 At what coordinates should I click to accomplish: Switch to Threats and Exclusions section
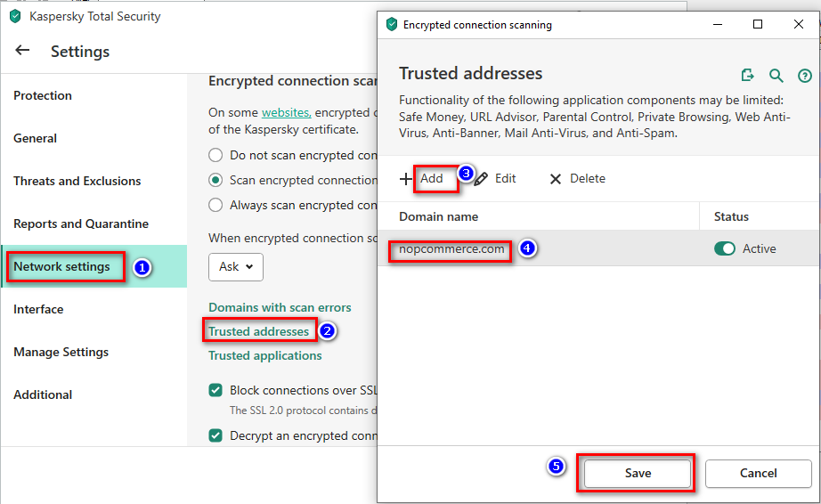point(77,181)
